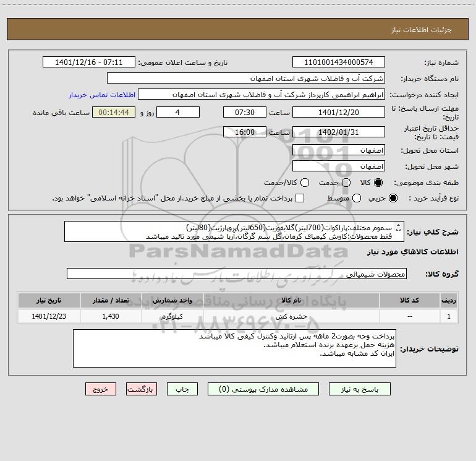Click the announcement date 1401/12/16 field
This screenshot has height=461, width=476.
88,62
